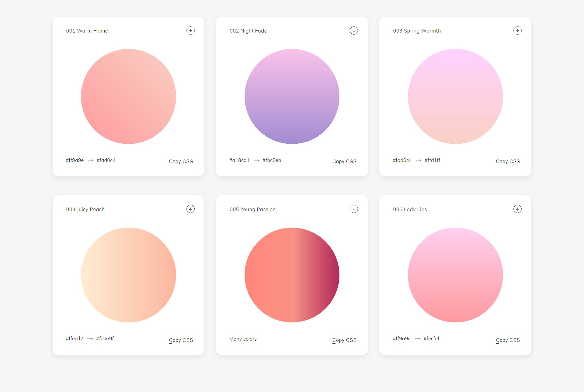Click the #ffecd2 color code

point(75,339)
